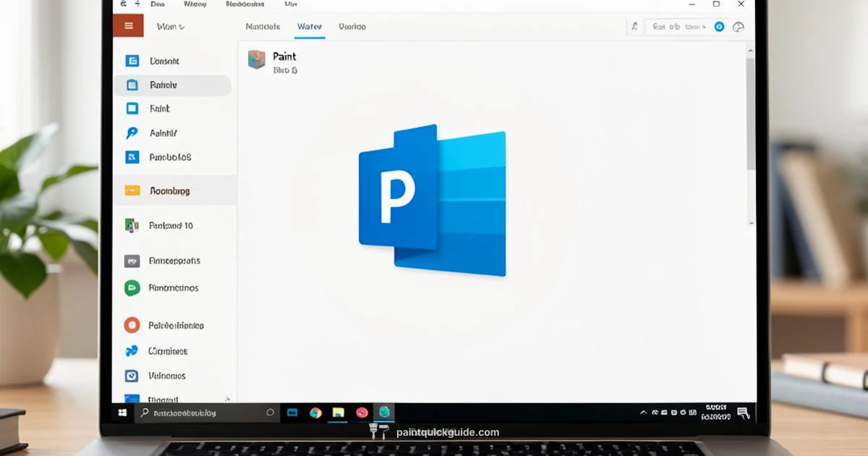Select the blue pen sidebar icon
The height and width of the screenshot is (456, 868).
click(x=132, y=132)
